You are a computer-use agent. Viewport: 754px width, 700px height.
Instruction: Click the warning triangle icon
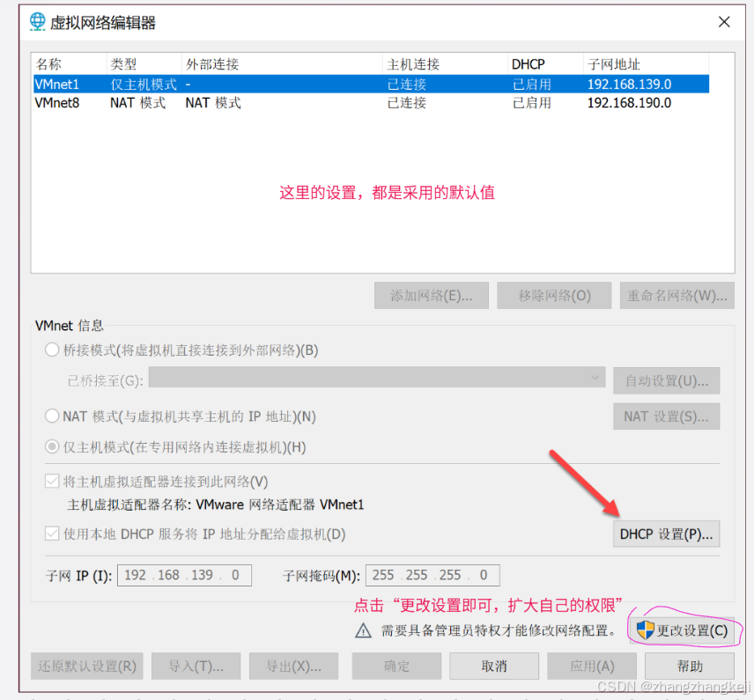tap(363, 630)
